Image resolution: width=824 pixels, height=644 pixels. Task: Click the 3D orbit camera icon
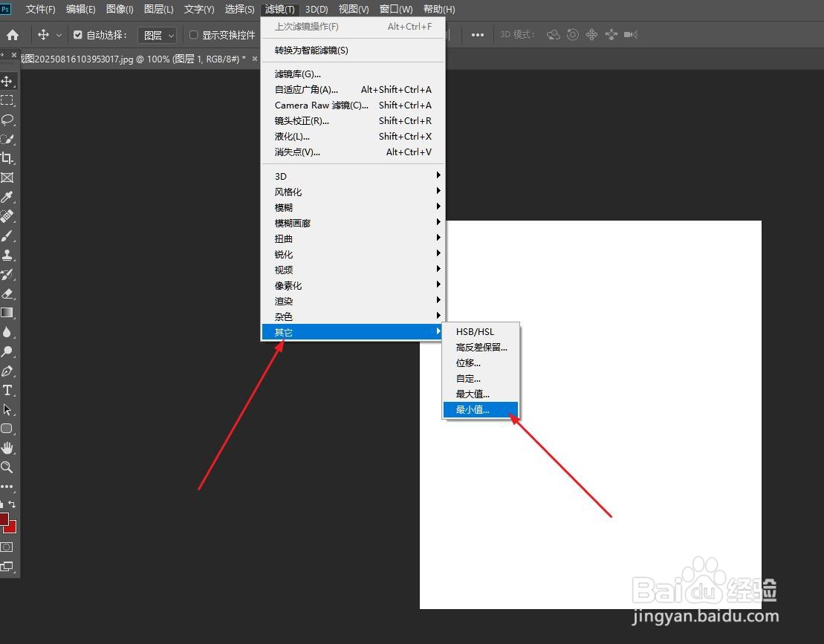coord(554,35)
